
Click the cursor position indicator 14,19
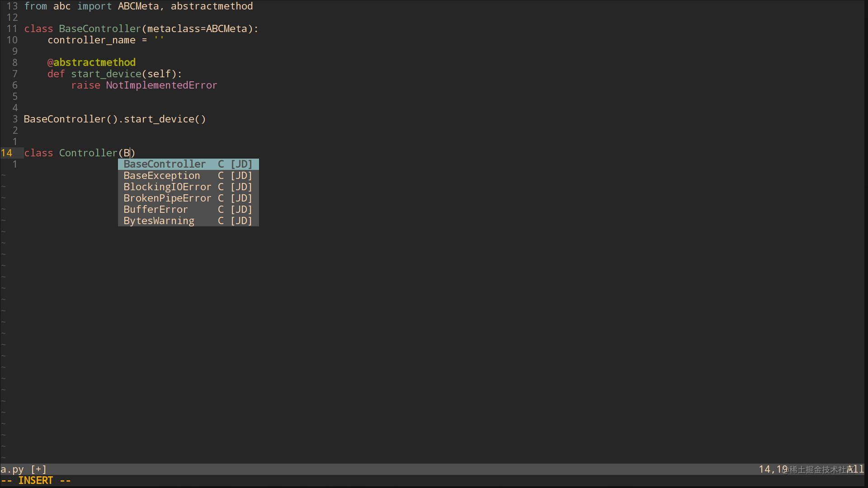tap(771, 469)
